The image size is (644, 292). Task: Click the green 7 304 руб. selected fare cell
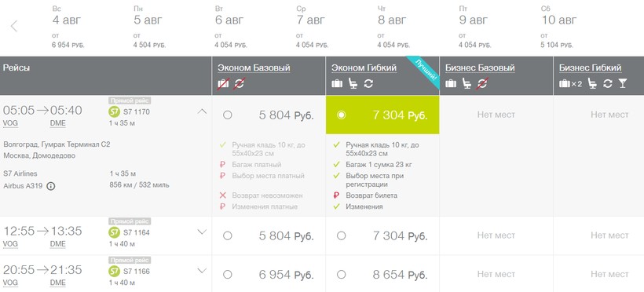pyautogui.click(x=382, y=115)
